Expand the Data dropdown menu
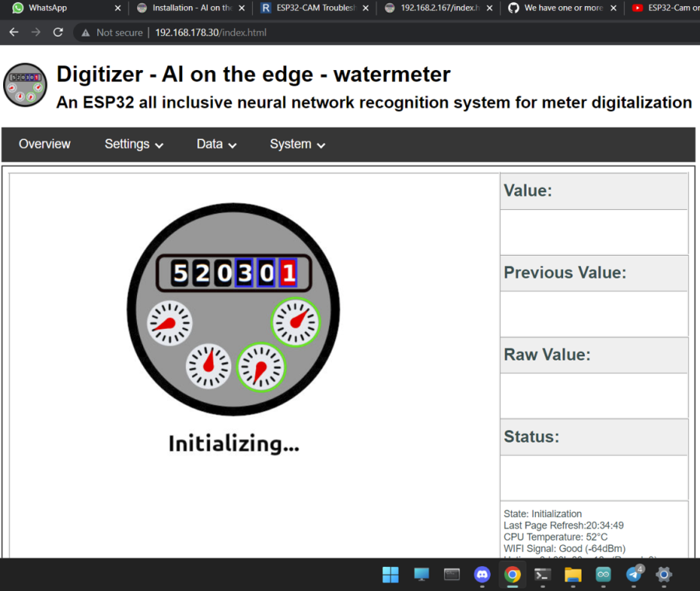The height and width of the screenshot is (591, 700). [x=216, y=144]
